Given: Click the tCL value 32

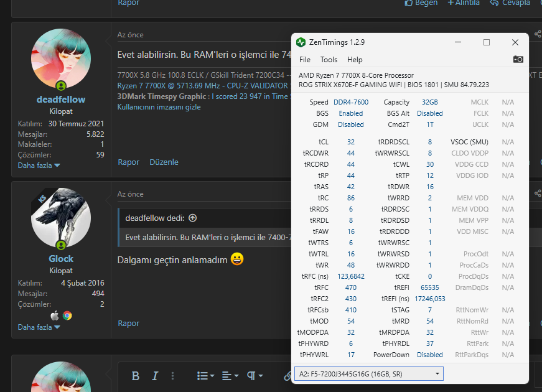Looking at the screenshot, I should click(x=351, y=142).
